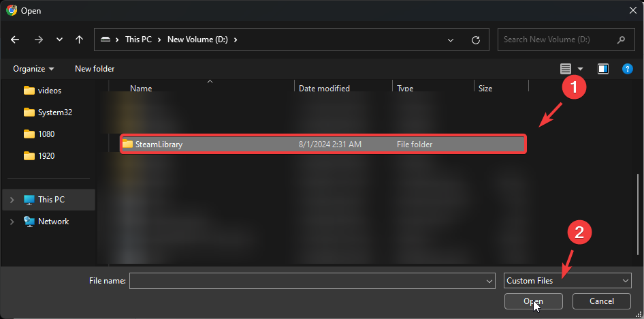The height and width of the screenshot is (319, 644).
Task: Click the file list vertical scrollbar
Action: click(x=638, y=214)
